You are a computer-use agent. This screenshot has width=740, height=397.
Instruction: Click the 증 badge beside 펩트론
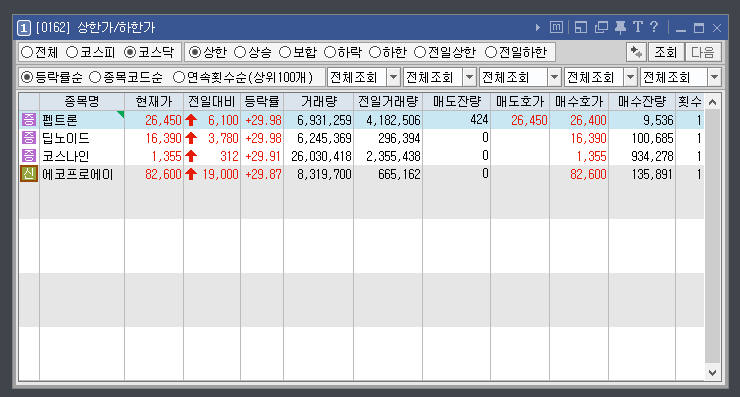click(x=29, y=120)
